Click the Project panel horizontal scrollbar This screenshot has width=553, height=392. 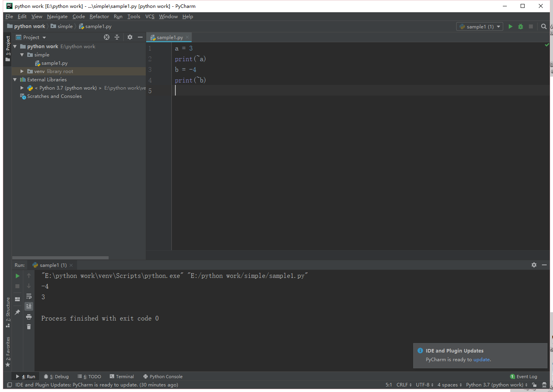(60, 258)
